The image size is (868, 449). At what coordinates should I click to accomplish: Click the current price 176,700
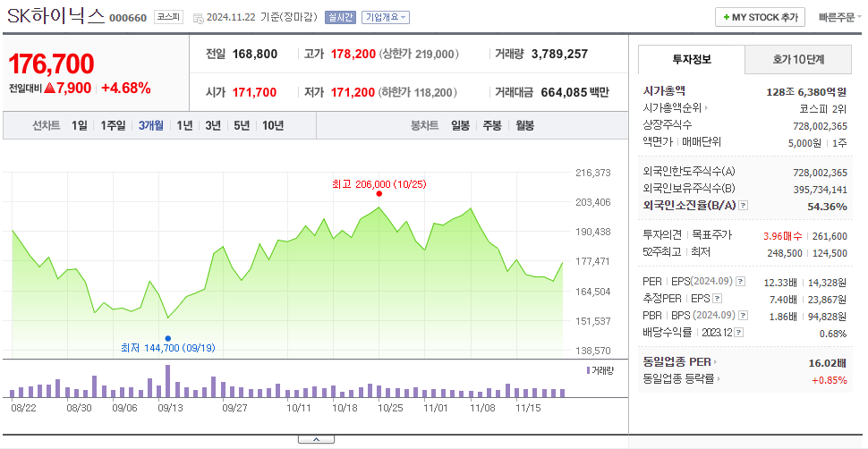coord(52,64)
